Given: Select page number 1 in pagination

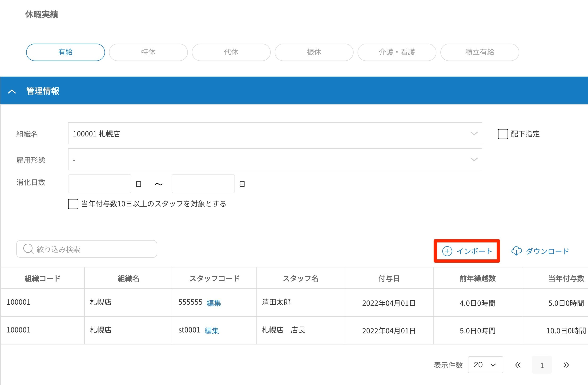Looking at the screenshot, I should [x=542, y=365].
